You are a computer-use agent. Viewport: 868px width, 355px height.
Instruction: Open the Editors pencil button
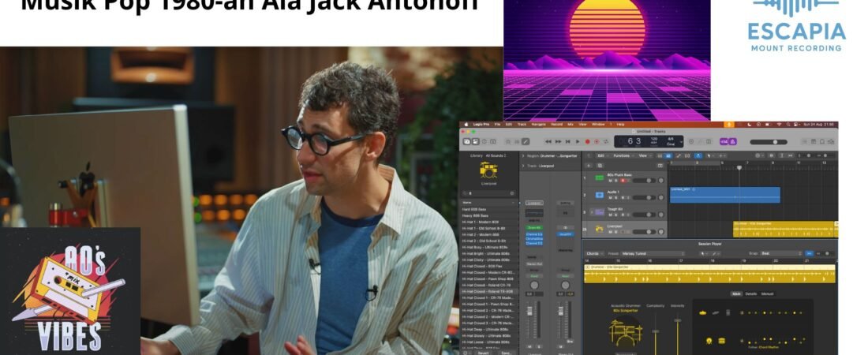click(526, 142)
